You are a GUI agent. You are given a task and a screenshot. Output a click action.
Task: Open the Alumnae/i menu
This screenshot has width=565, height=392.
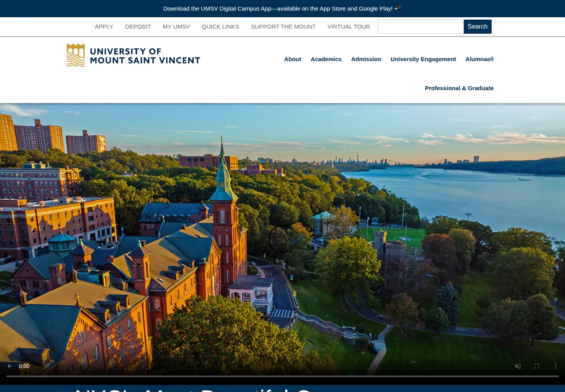pos(479,59)
